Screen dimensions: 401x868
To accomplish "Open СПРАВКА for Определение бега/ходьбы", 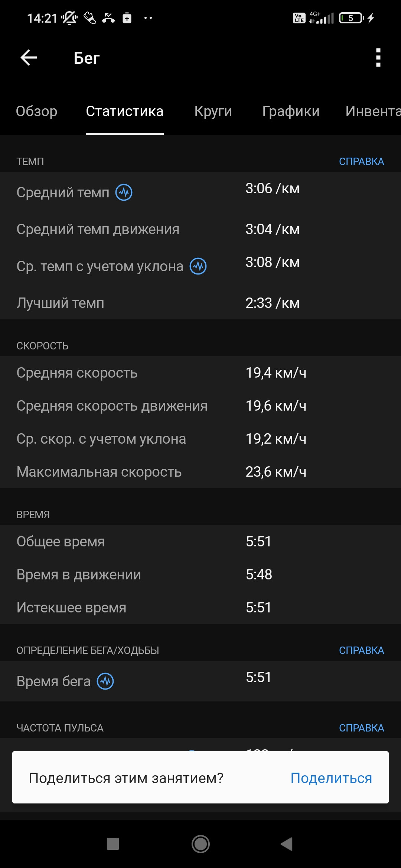I will tap(361, 650).
